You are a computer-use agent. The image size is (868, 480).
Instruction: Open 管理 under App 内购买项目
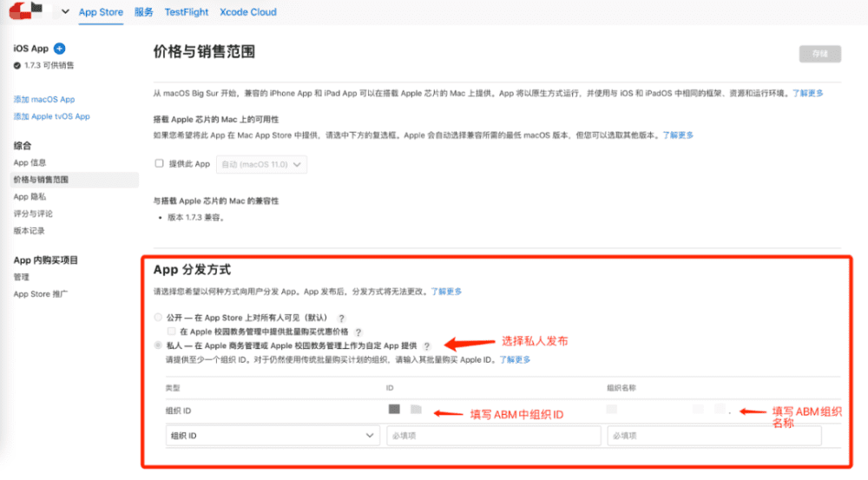point(21,277)
